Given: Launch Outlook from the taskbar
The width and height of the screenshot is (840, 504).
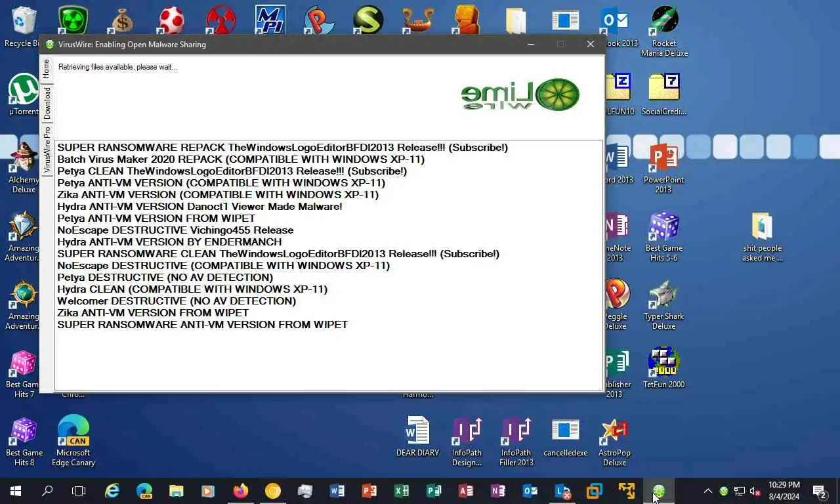Looking at the screenshot, I should click(x=530, y=491).
